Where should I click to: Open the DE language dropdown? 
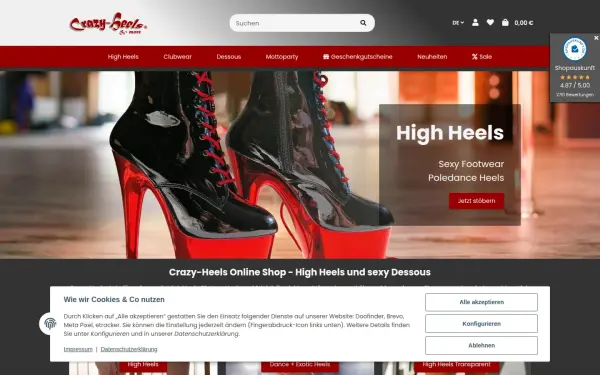(x=458, y=23)
